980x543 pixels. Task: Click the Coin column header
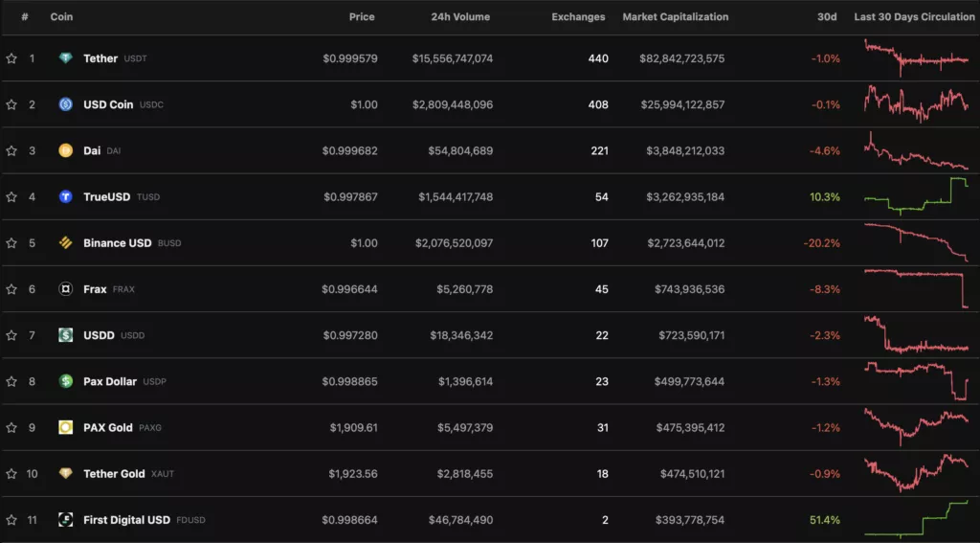point(61,16)
